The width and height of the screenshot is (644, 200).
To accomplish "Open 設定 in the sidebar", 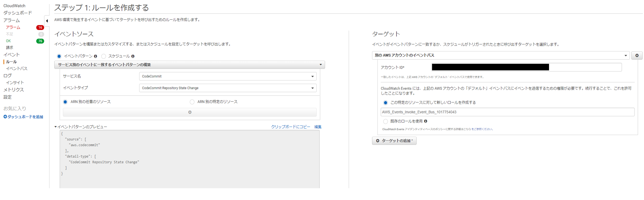I will pyautogui.click(x=7, y=97).
